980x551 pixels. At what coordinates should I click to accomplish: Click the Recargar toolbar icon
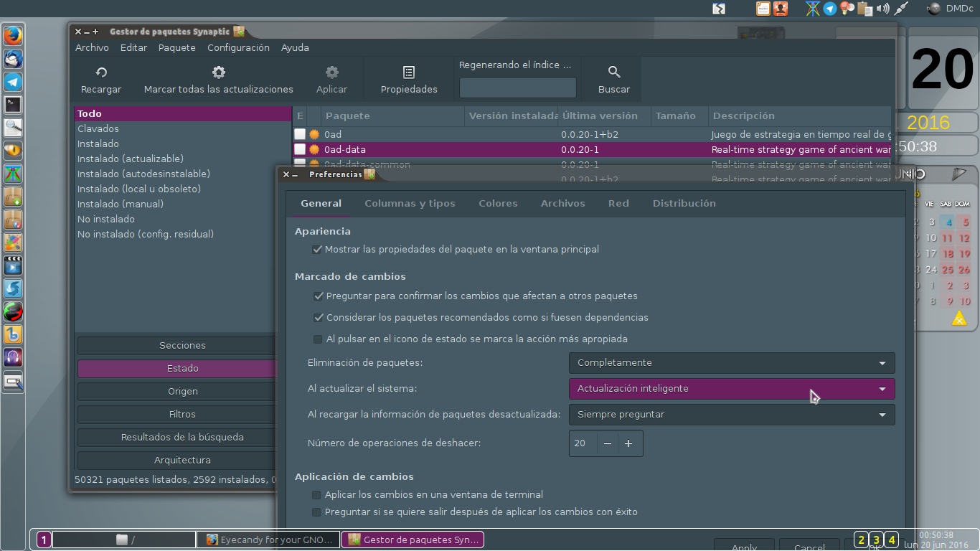pos(101,72)
